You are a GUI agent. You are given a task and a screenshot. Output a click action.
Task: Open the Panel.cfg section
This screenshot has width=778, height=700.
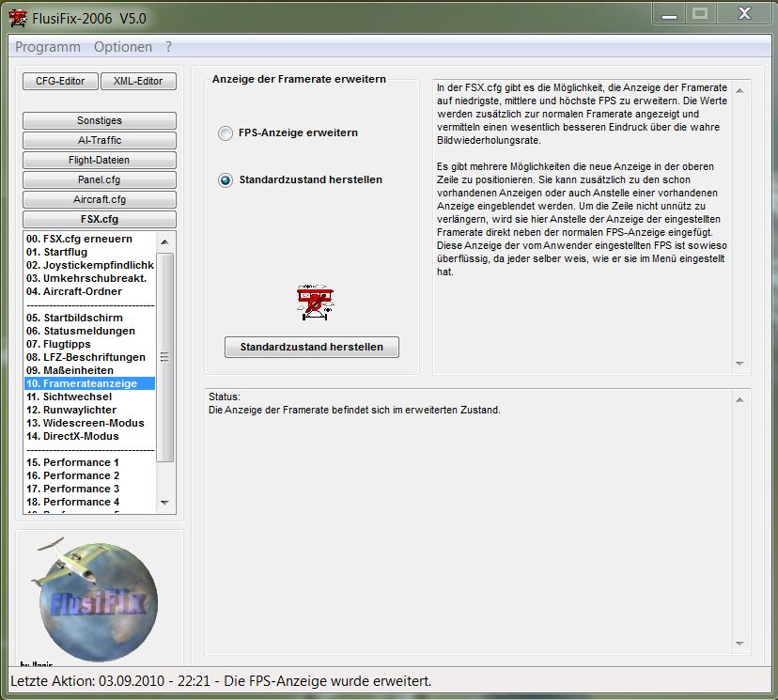point(100,179)
